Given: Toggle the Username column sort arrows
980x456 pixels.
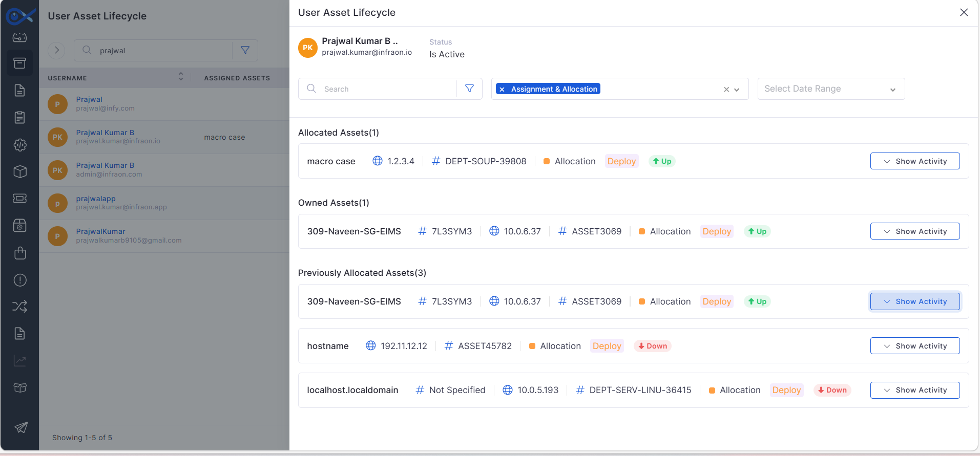Looking at the screenshot, I should 181,76.
